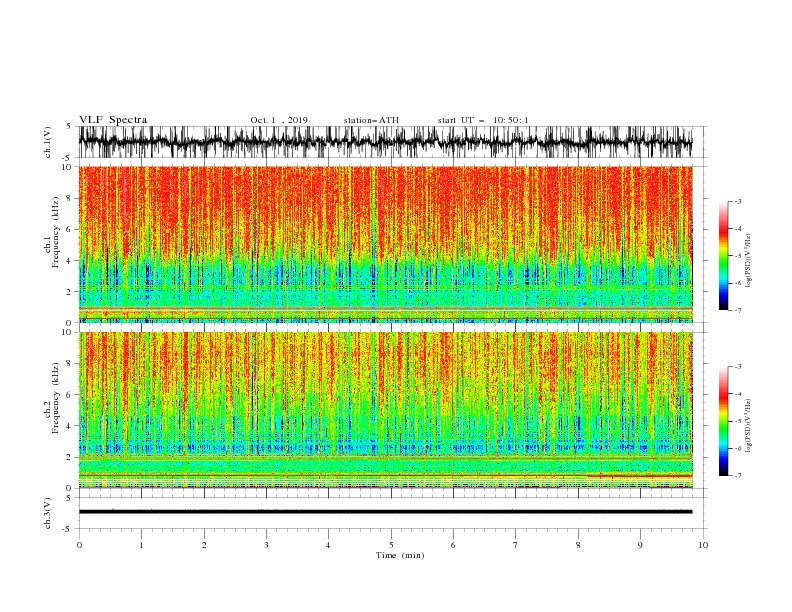Click the "6" kHz tick on ch.2 frequency axis
Screen dimensions: 792x612
[x=70, y=395]
